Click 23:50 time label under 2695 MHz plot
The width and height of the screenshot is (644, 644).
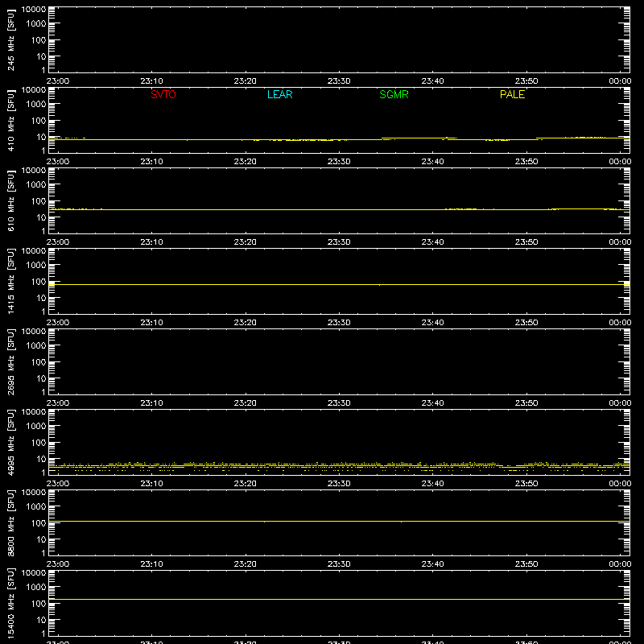click(526, 403)
